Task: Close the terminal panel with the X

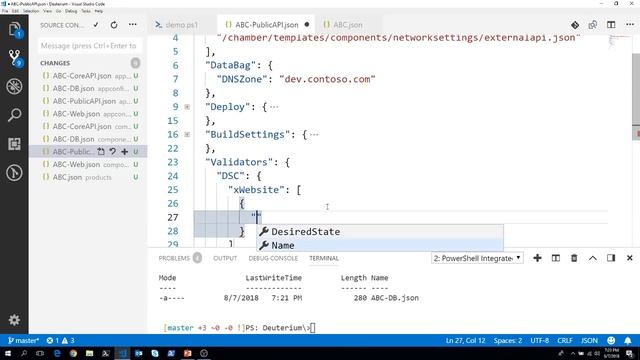Action: pyautogui.click(x=629, y=258)
